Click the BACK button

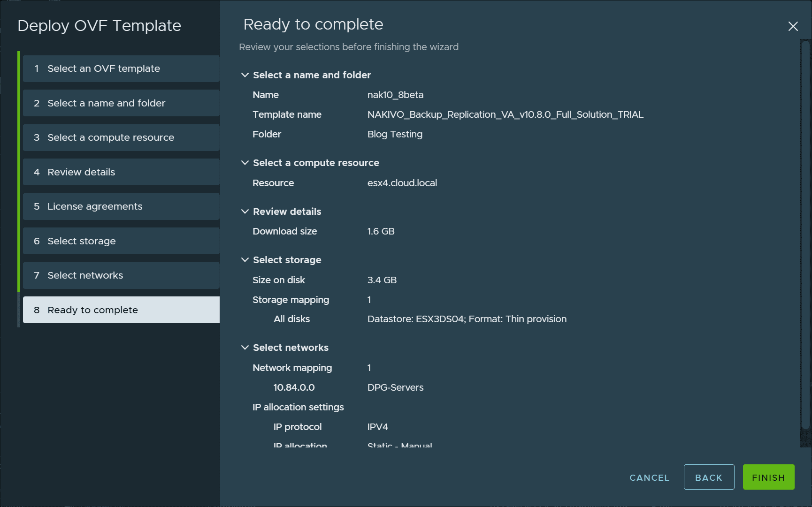tap(709, 477)
